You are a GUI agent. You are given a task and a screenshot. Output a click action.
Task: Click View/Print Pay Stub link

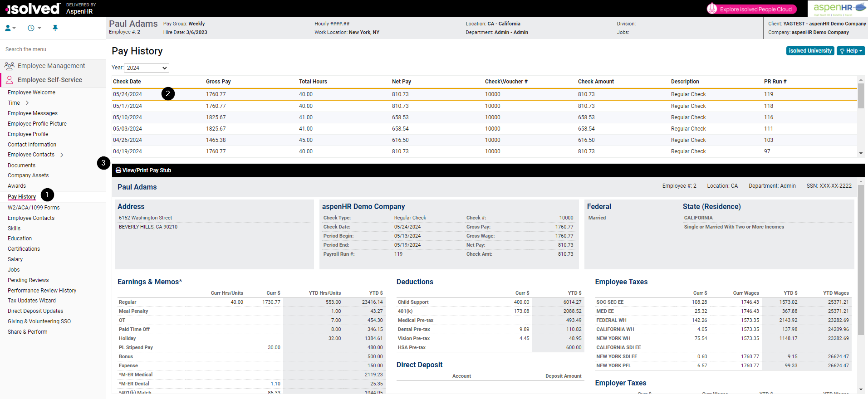(147, 170)
